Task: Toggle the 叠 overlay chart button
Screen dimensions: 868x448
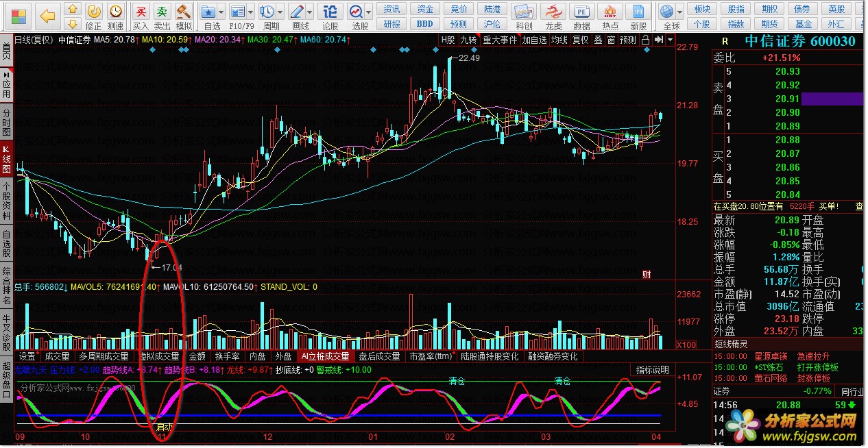Action: 598,40
